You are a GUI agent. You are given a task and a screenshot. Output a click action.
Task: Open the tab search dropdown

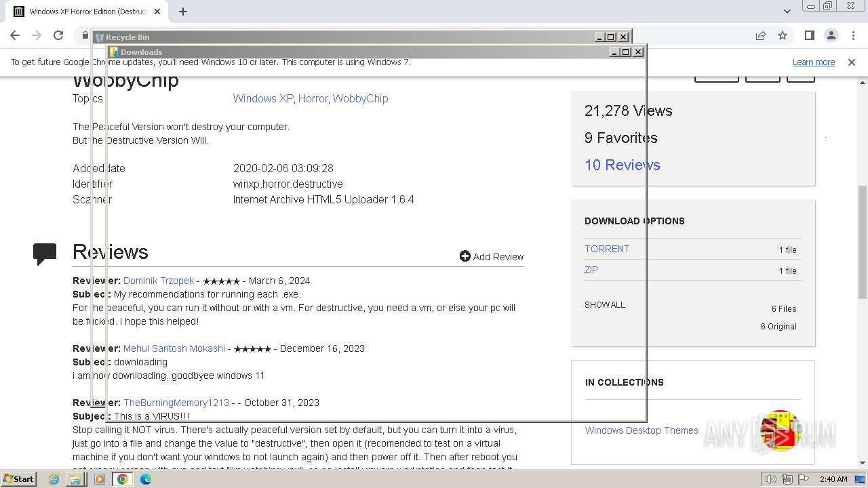click(787, 11)
